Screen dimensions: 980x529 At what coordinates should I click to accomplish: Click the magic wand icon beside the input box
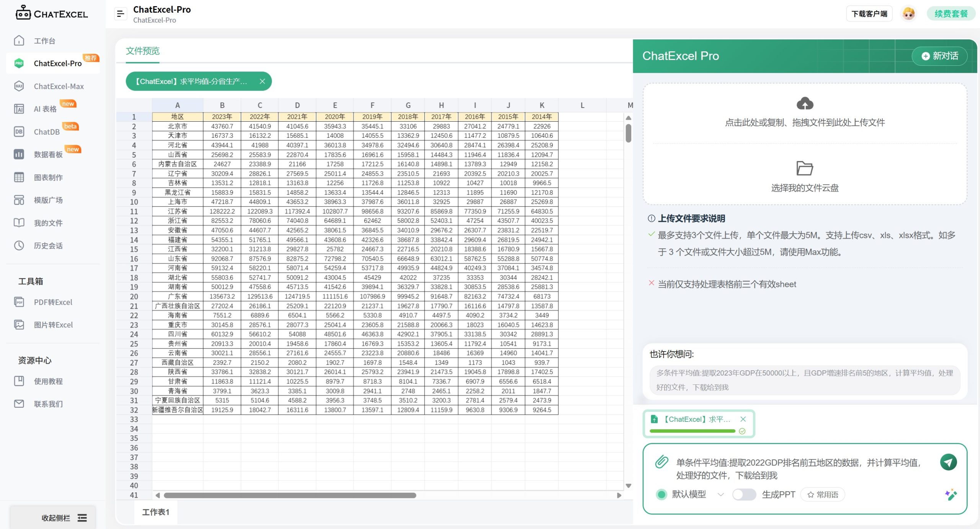(x=951, y=494)
